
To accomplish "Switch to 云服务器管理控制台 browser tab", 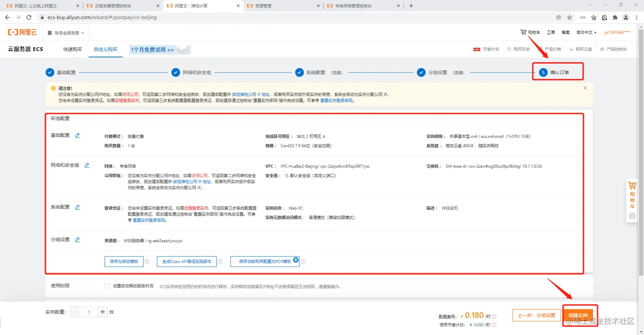I will pyautogui.click(x=122, y=6).
